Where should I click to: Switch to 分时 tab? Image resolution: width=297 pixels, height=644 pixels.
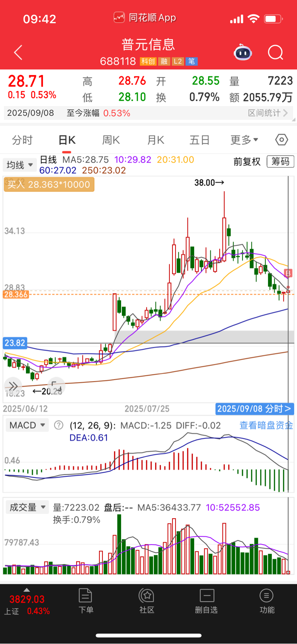point(22,140)
